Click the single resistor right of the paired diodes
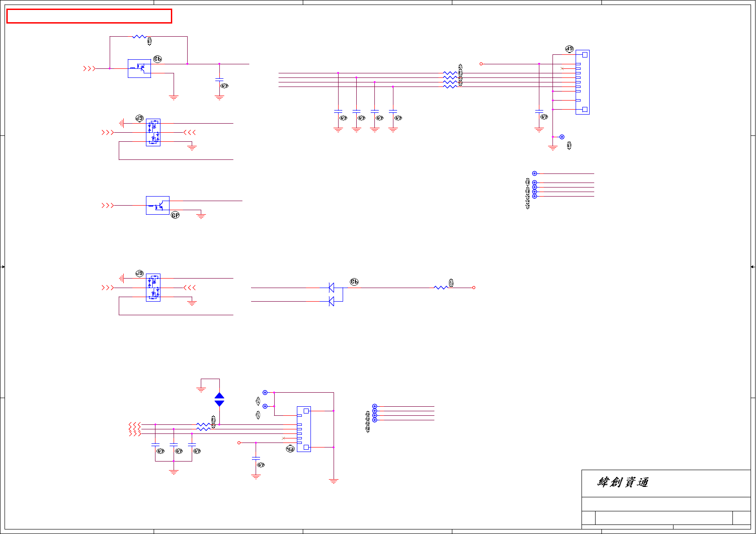Screen dimensions: 756x534 click(x=441, y=288)
